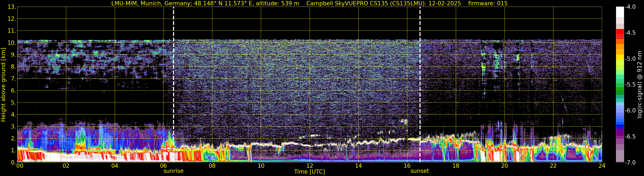Pick the white segment atop the colorbar
Image resolution: width=644 pixels, height=176 pixels.
click(x=620, y=12)
